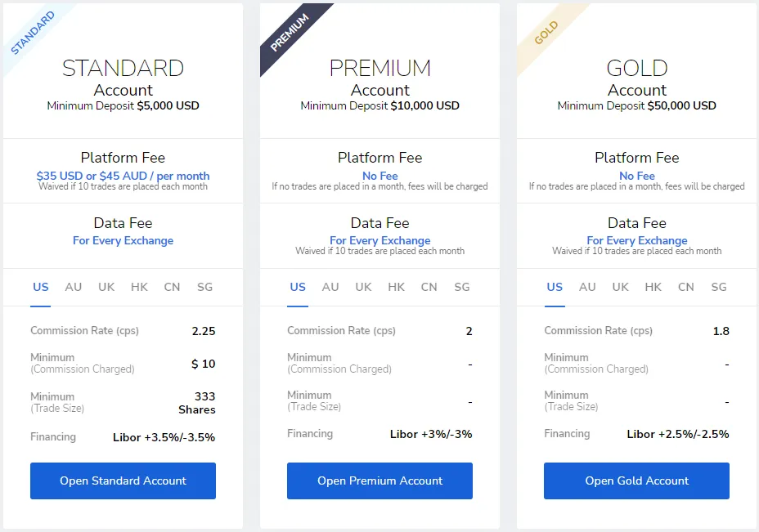759x532 pixels.
Task: Click the Open Premium Account button
Action: tap(379, 481)
